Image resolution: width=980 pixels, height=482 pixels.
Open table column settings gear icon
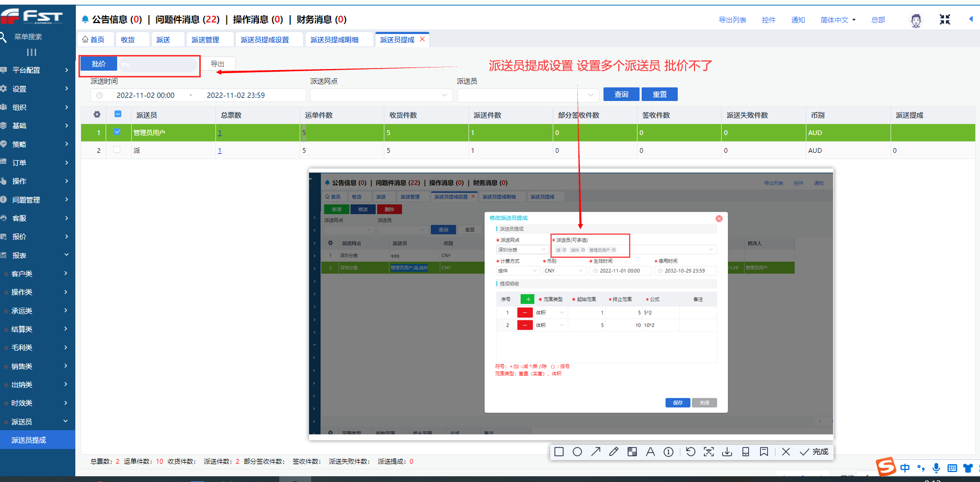[x=97, y=115]
